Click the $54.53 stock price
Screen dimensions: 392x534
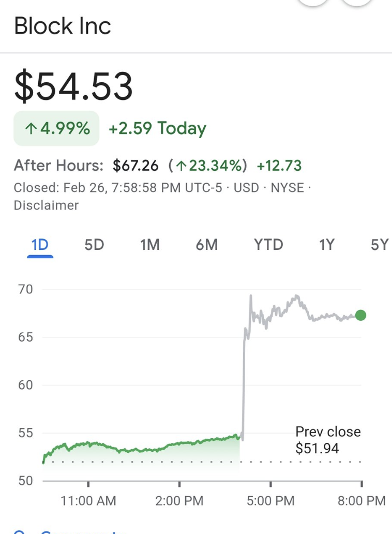point(73,86)
